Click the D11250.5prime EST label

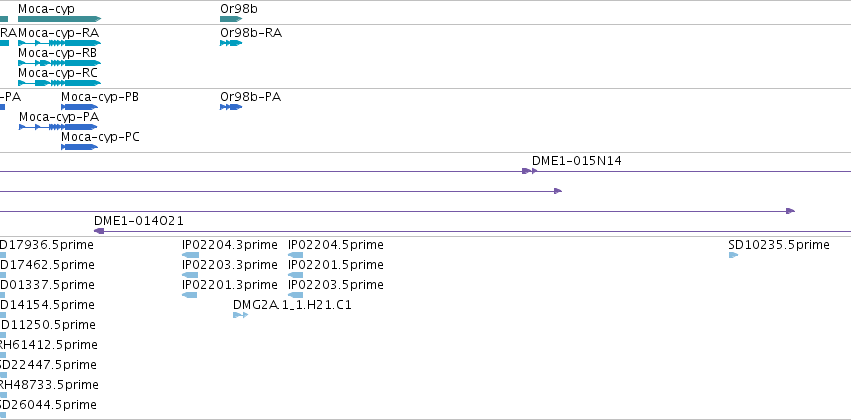point(48,325)
